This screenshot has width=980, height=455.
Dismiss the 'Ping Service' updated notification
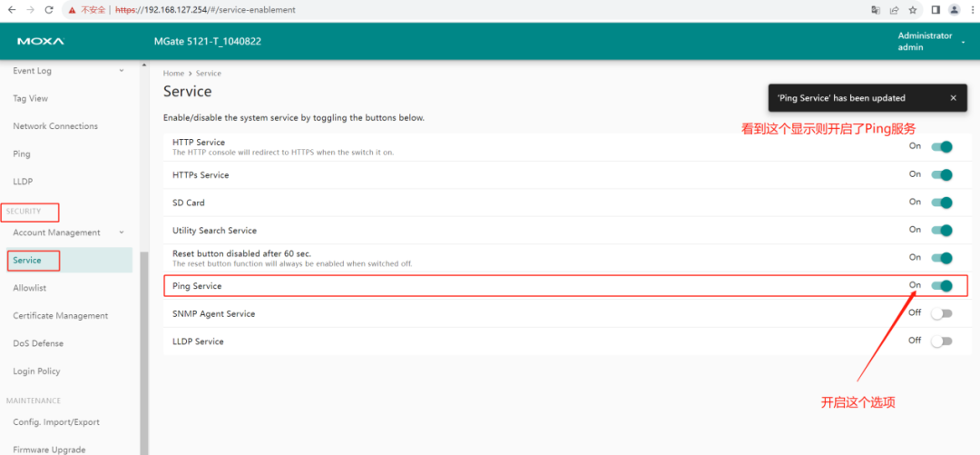click(x=953, y=98)
